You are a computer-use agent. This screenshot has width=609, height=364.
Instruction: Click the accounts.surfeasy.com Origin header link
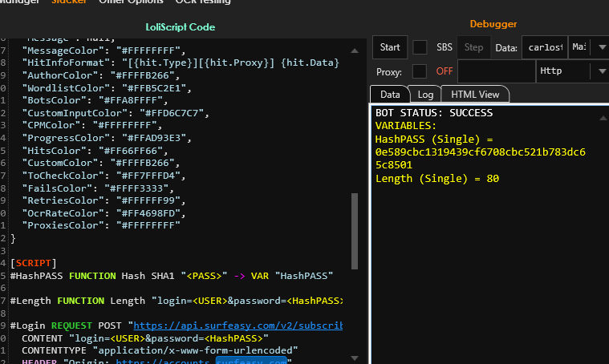201,361
